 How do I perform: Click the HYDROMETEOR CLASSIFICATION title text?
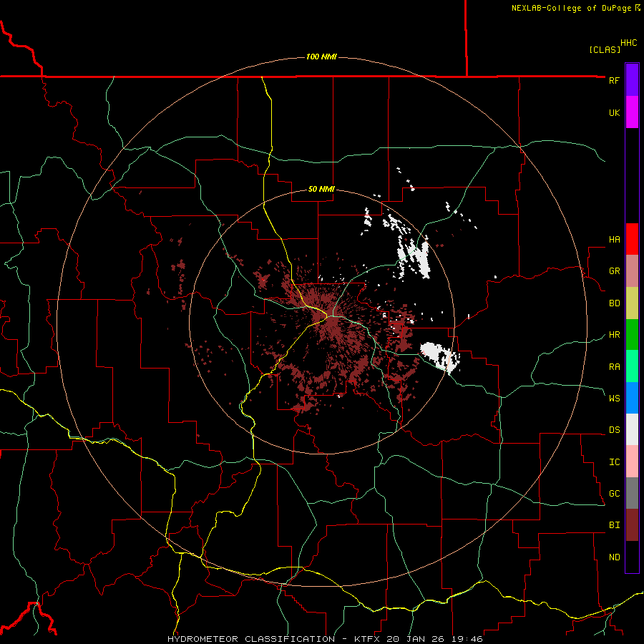251,639
